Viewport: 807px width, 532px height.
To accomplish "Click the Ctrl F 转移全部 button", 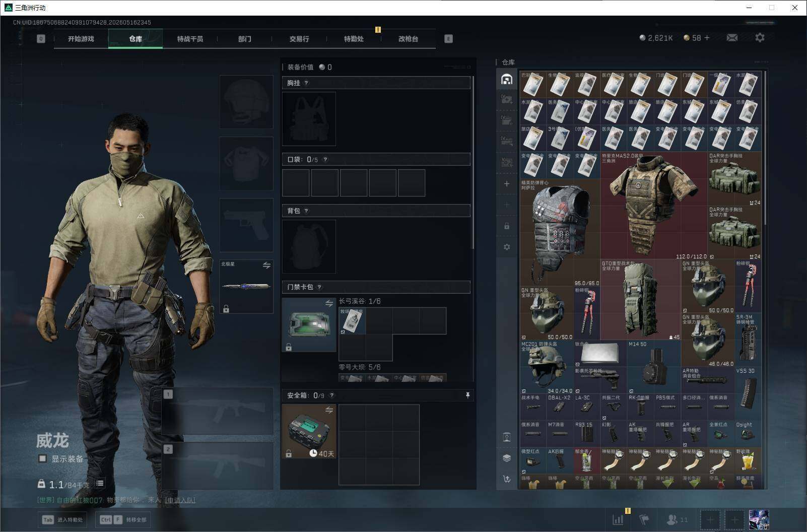I will click(x=123, y=519).
